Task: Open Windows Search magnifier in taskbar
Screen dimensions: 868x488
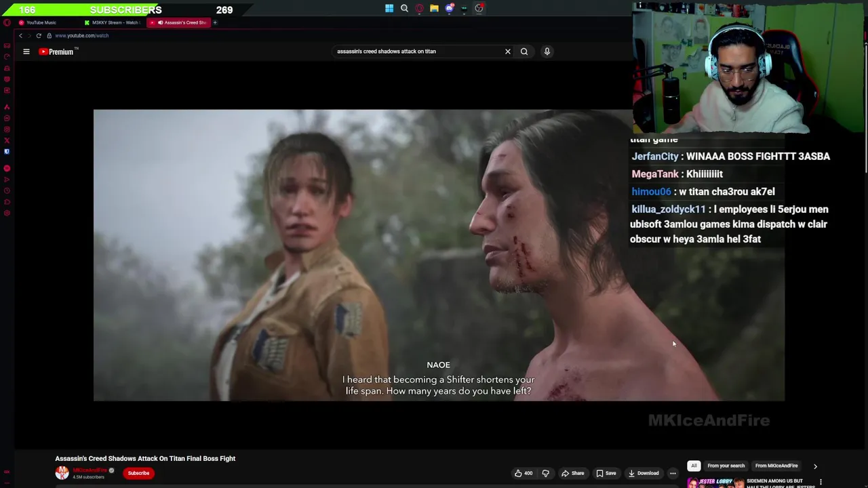Action: pos(404,9)
